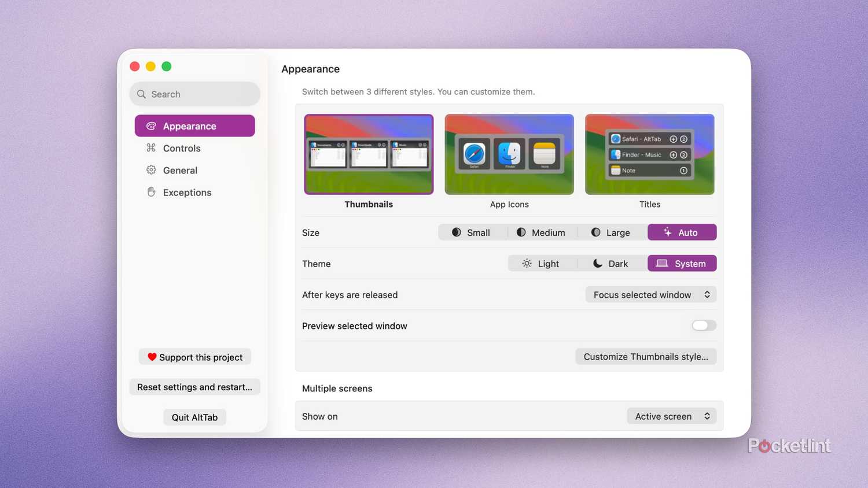Viewport: 868px width, 488px height.
Task: Open the Exceptions section
Action: point(195,192)
